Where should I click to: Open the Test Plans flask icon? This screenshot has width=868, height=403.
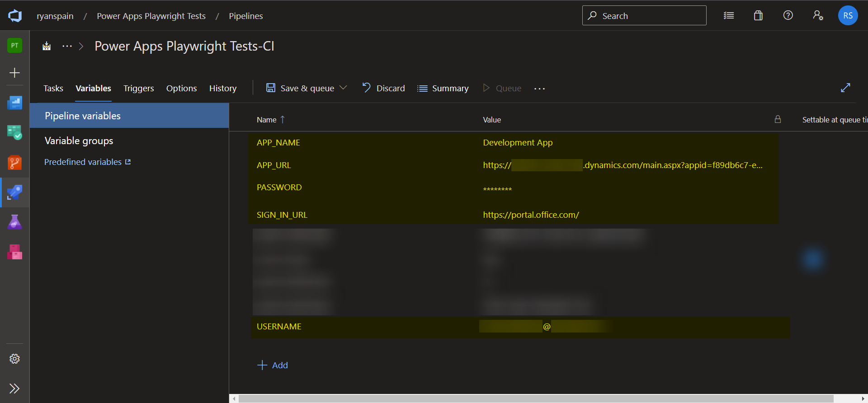click(14, 222)
